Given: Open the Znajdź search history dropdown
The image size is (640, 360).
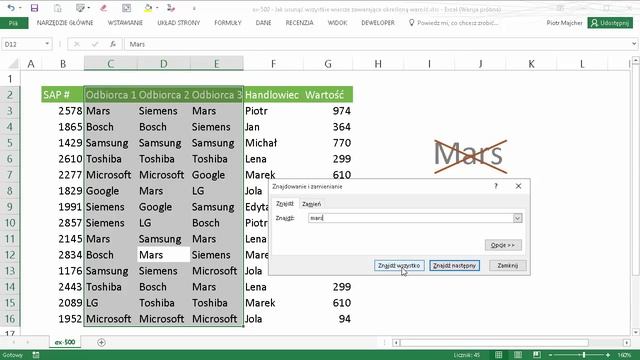Looking at the screenshot, I should pyautogui.click(x=517, y=218).
